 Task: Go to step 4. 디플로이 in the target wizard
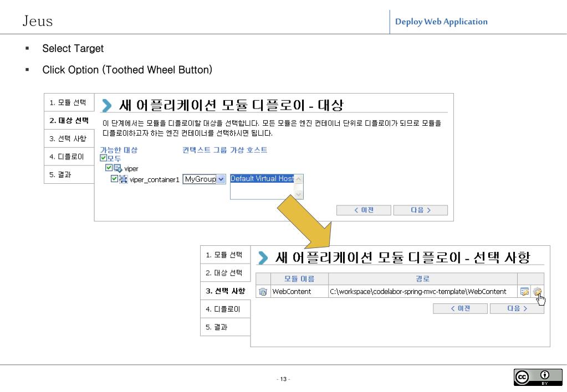click(69, 157)
